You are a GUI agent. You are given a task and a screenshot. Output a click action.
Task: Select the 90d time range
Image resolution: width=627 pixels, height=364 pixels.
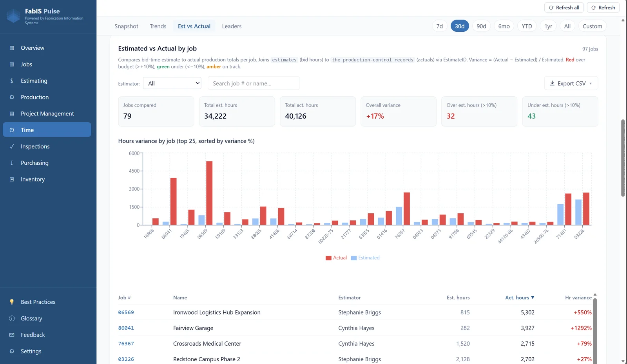(x=481, y=26)
